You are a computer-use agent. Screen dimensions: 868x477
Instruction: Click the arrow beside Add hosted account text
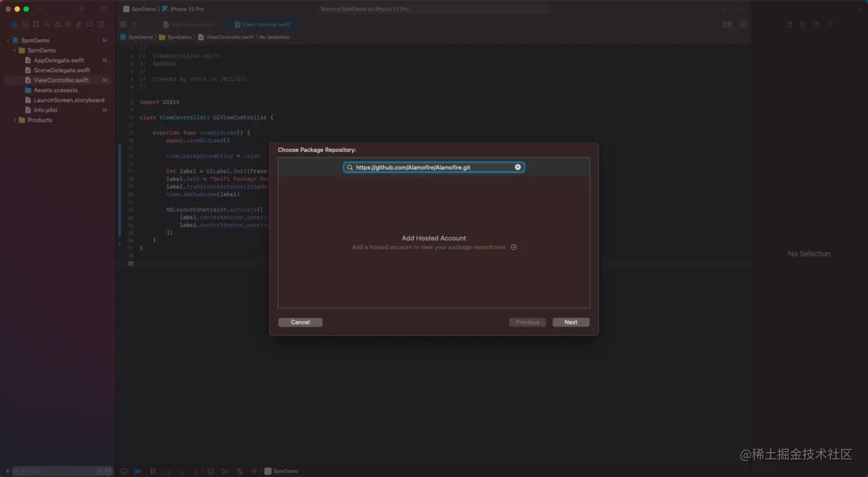514,247
